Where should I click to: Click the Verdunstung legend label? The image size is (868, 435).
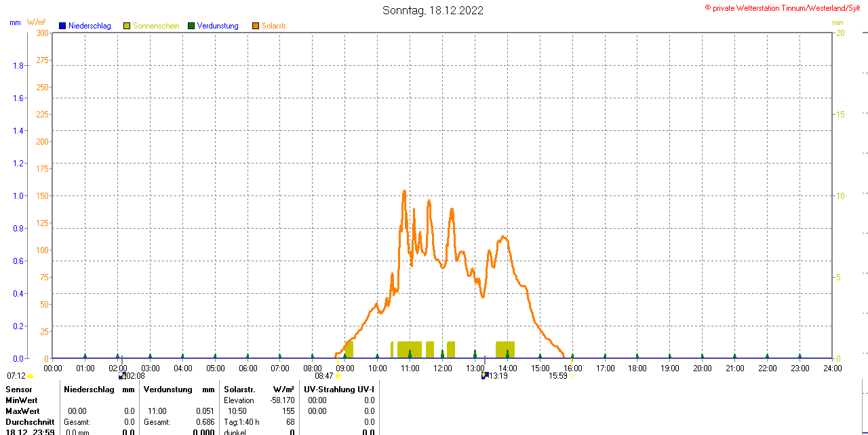218,26
